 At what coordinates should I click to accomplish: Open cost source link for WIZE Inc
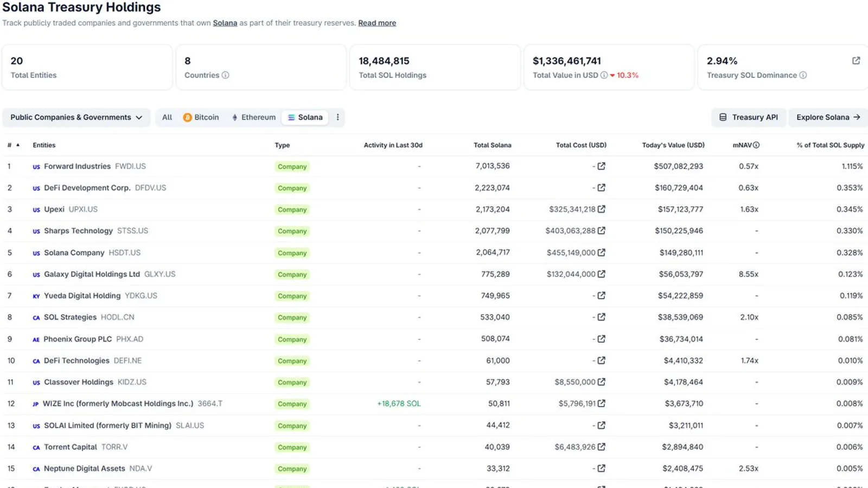(601, 403)
